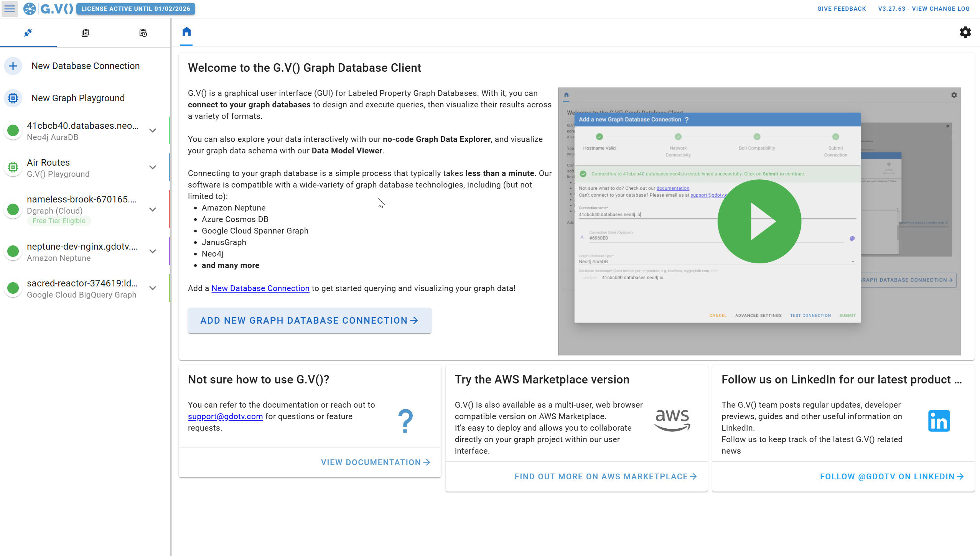980x556 pixels.
Task: Expand the 41cbcb40 Neo4j AuraDB connection
Action: point(153,131)
